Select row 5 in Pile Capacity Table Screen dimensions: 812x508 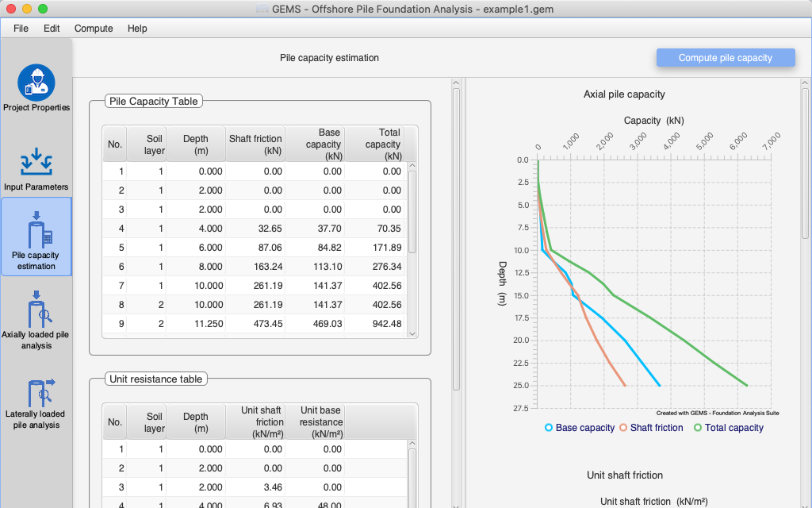[x=254, y=248]
